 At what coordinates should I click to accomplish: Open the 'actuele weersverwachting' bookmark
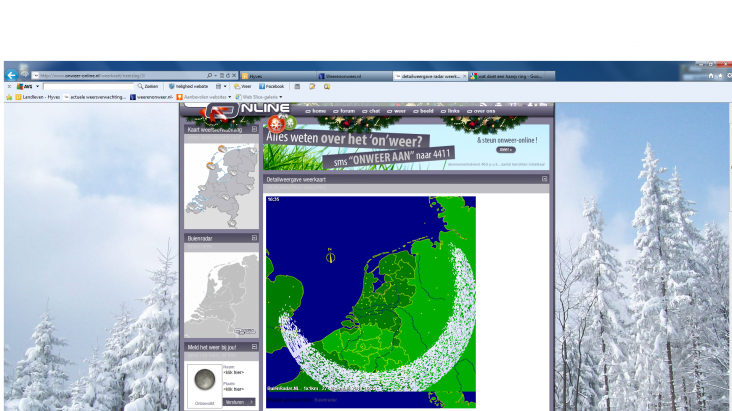95,97
